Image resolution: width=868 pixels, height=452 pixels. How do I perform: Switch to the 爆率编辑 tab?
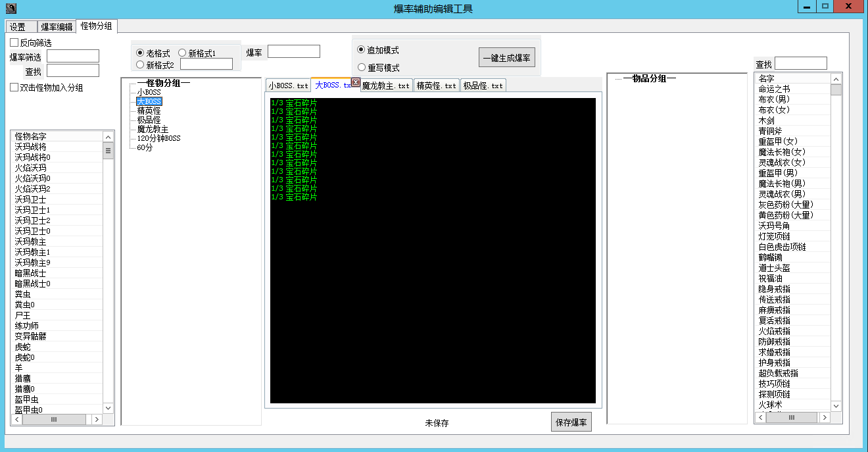click(57, 27)
